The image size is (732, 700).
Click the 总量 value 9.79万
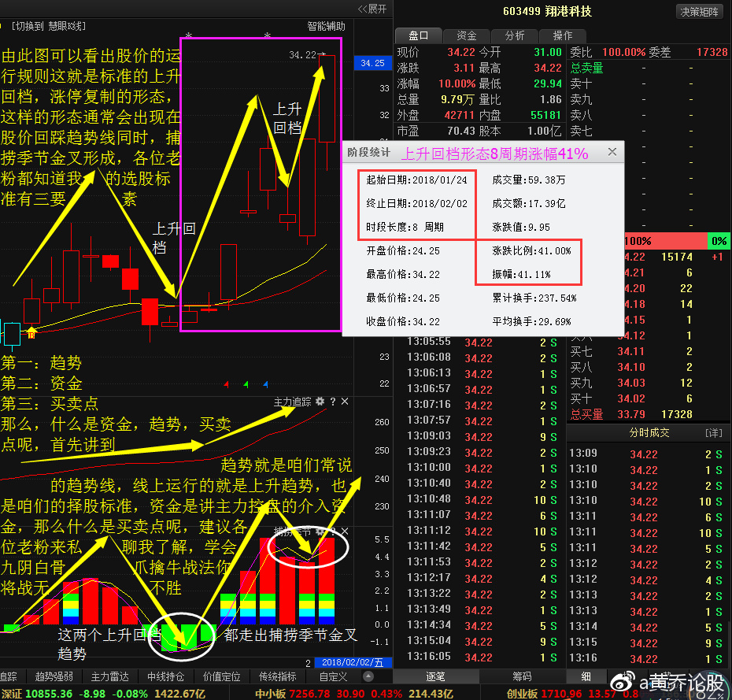click(x=457, y=99)
